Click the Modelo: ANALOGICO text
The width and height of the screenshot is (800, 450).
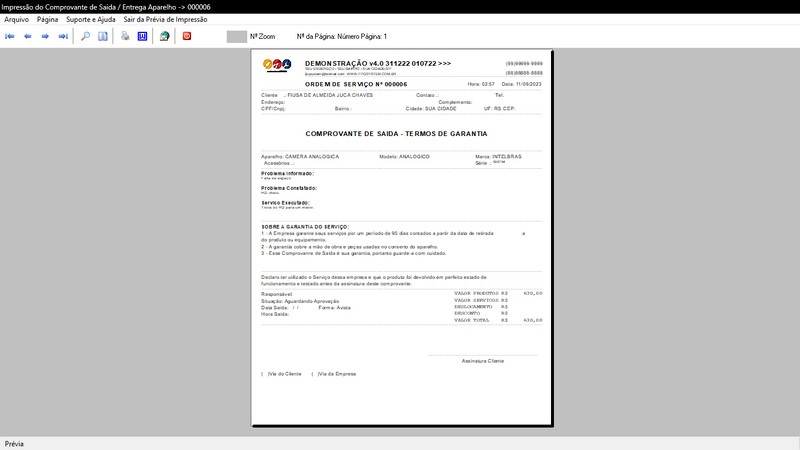405,157
